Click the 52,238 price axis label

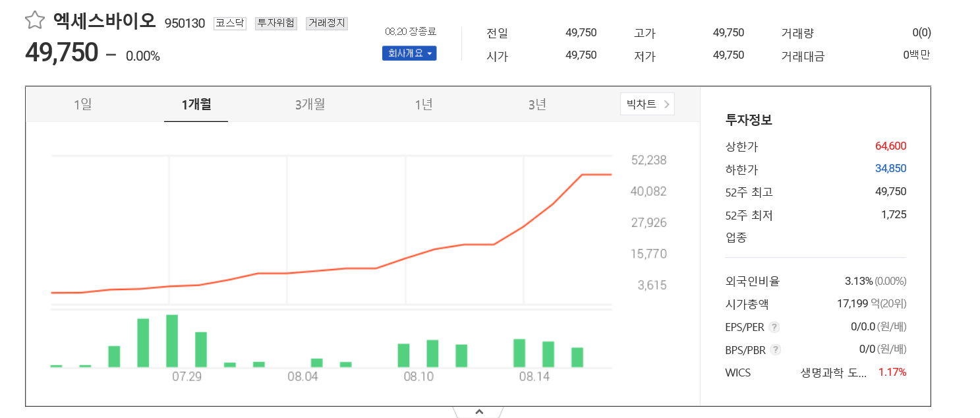pos(649,160)
